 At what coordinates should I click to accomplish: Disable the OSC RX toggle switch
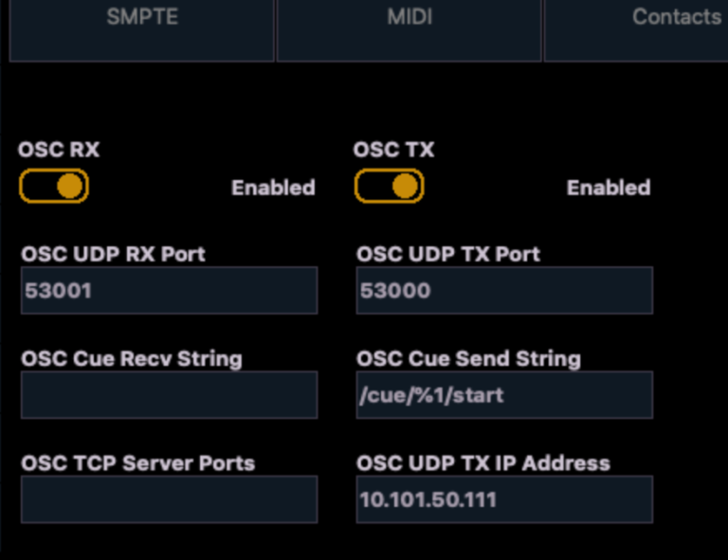[x=54, y=187]
